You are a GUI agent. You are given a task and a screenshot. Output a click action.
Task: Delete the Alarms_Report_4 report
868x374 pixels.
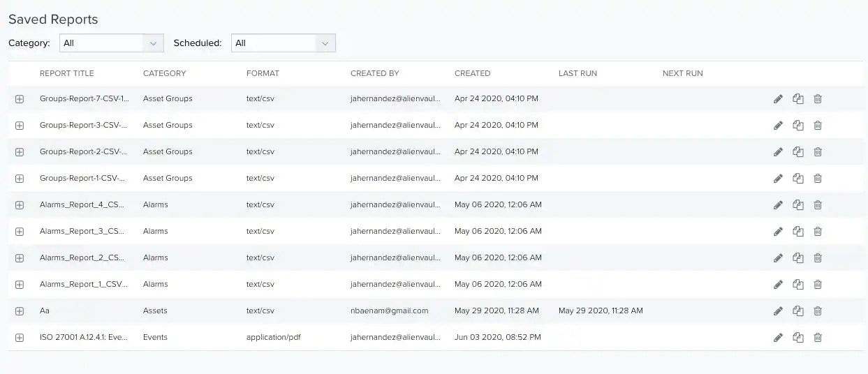click(818, 205)
